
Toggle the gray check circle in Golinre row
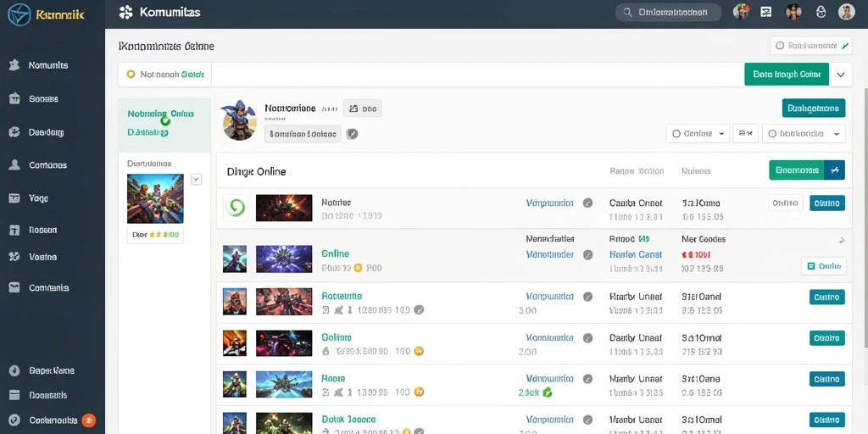(588, 337)
